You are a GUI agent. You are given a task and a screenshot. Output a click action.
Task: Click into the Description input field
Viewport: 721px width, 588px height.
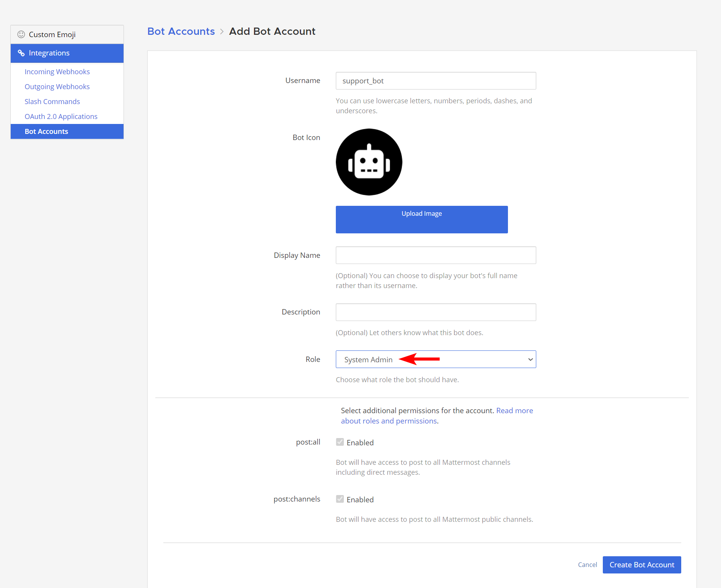[436, 312]
